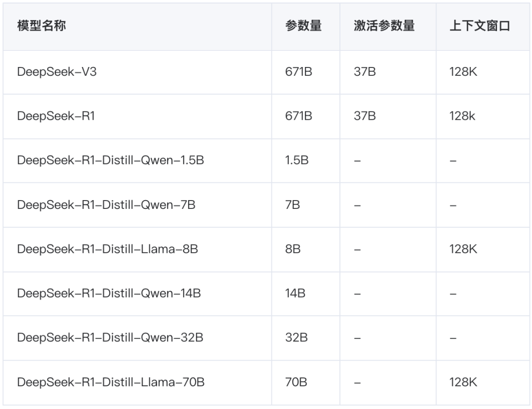Select the 32B parameter count cell

tap(296, 338)
